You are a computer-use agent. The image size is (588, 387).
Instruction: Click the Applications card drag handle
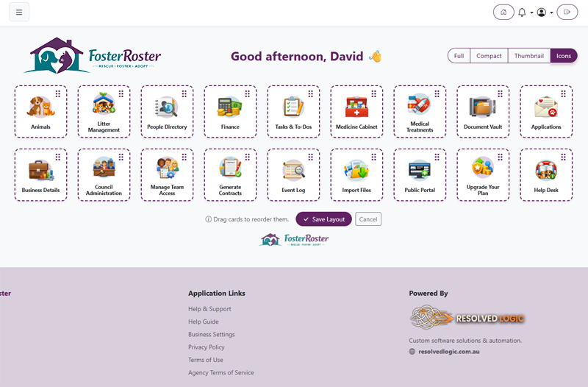tap(563, 93)
